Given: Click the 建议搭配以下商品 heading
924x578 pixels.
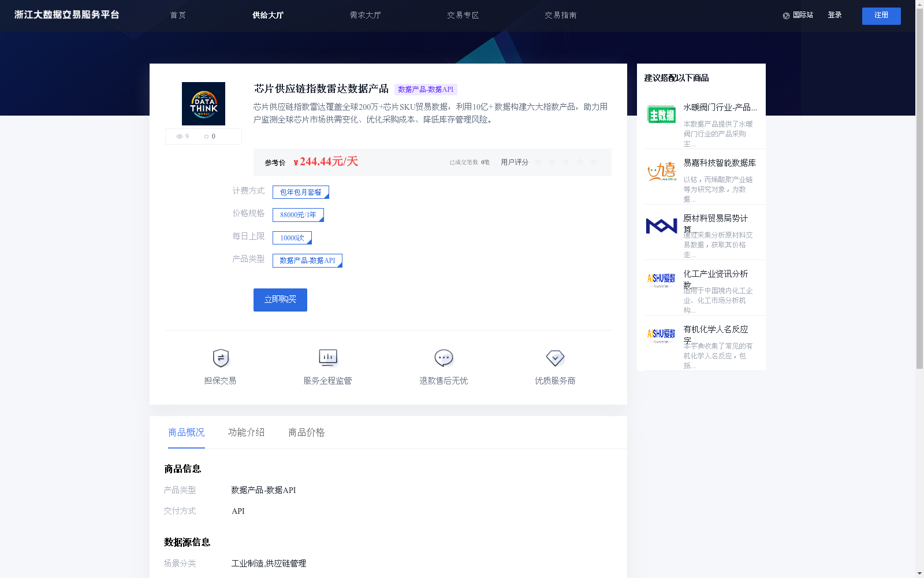Looking at the screenshot, I should 676,78.
